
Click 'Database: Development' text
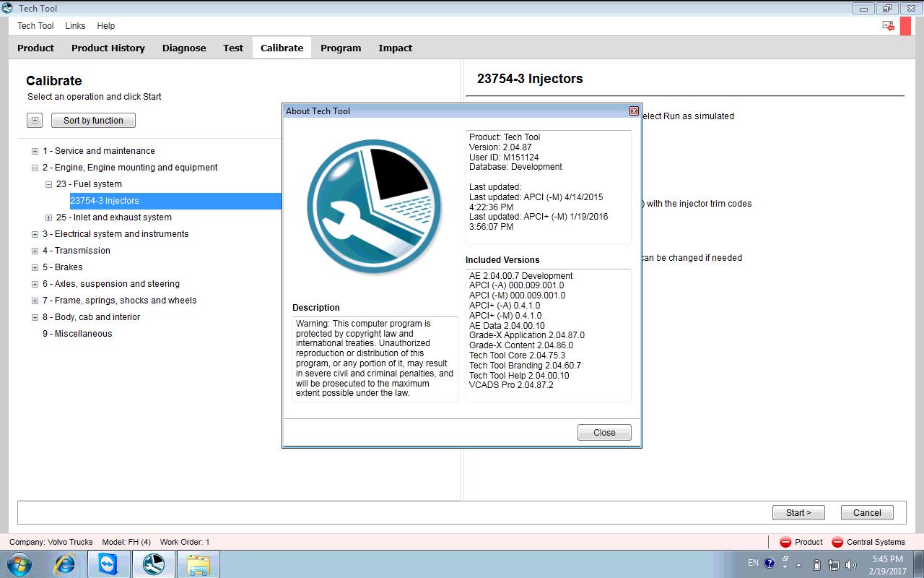(515, 167)
